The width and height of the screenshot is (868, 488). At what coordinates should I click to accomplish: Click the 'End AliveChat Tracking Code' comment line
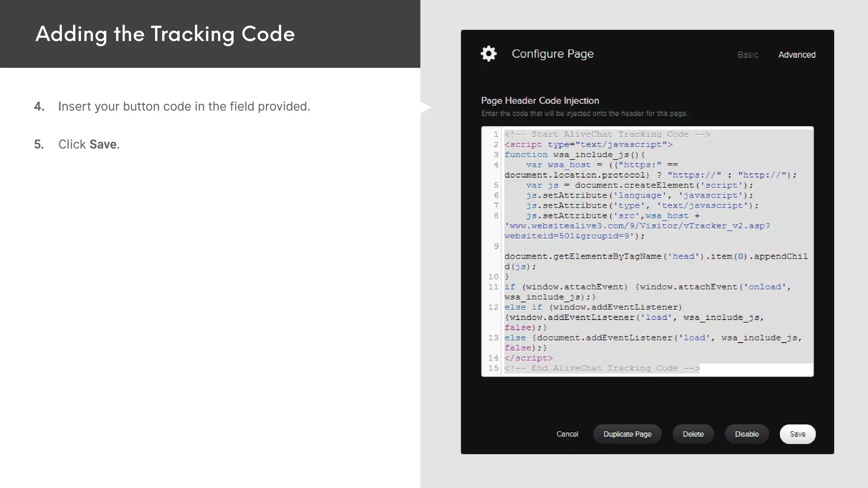[x=602, y=368]
